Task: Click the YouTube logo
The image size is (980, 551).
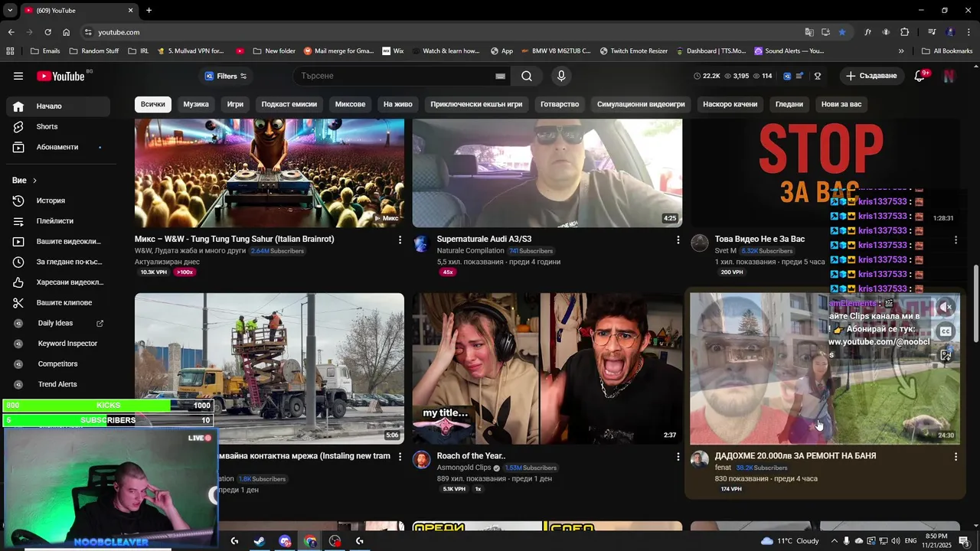Action: (60, 76)
